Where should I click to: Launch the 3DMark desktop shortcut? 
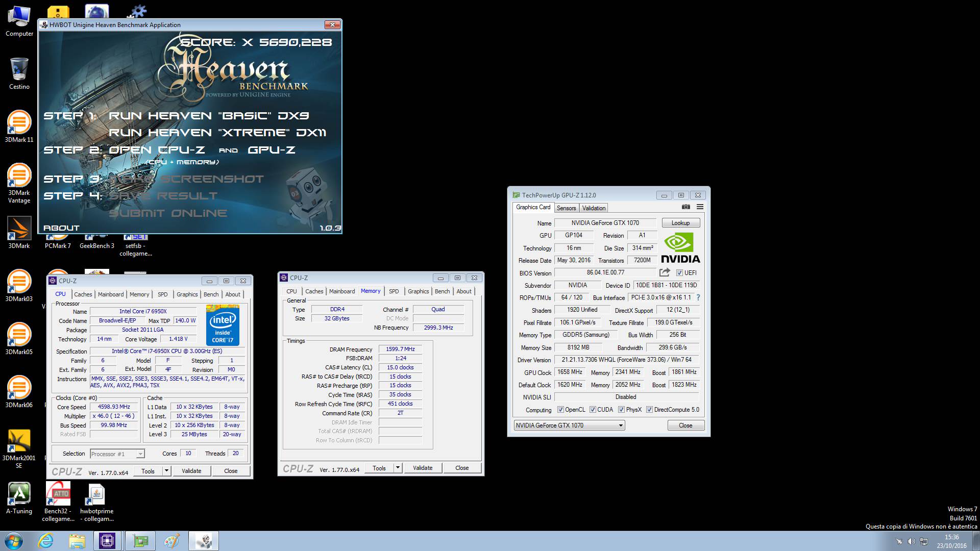(19, 233)
